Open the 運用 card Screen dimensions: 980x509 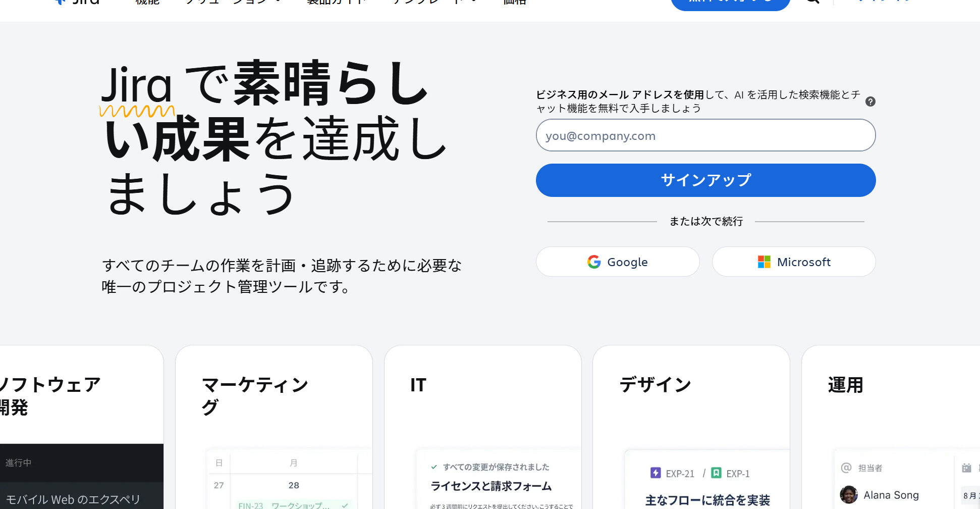click(891, 427)
